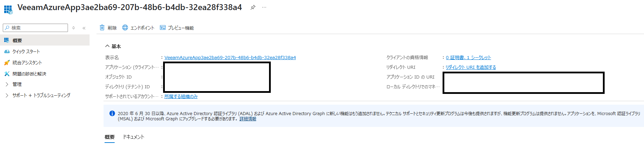Click the オブジェクト ID label
The height and width of the screenshot is (153, 644).
(118, 77)
